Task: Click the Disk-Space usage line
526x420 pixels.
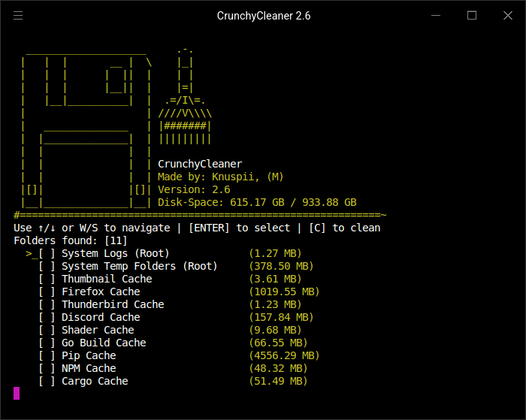Action: [257, 203]
